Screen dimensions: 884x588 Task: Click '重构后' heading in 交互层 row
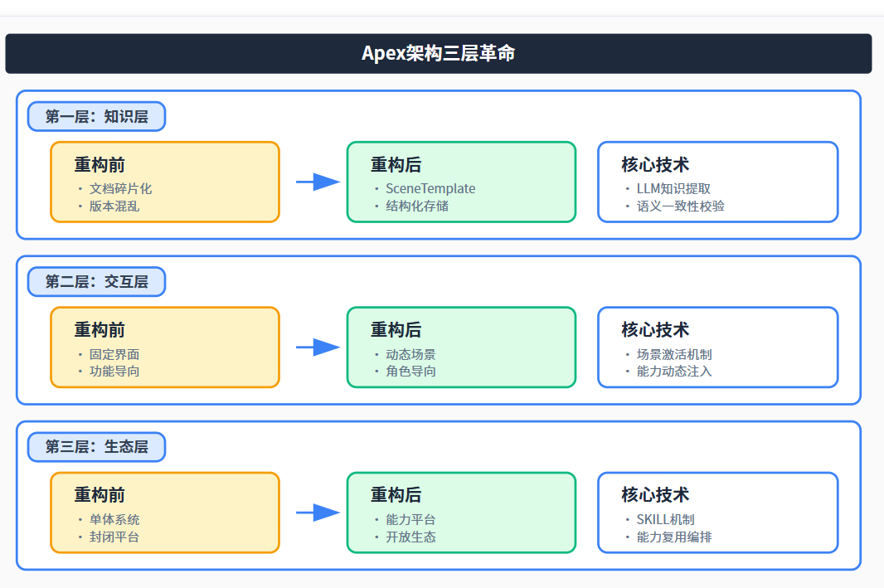point(396,330)
